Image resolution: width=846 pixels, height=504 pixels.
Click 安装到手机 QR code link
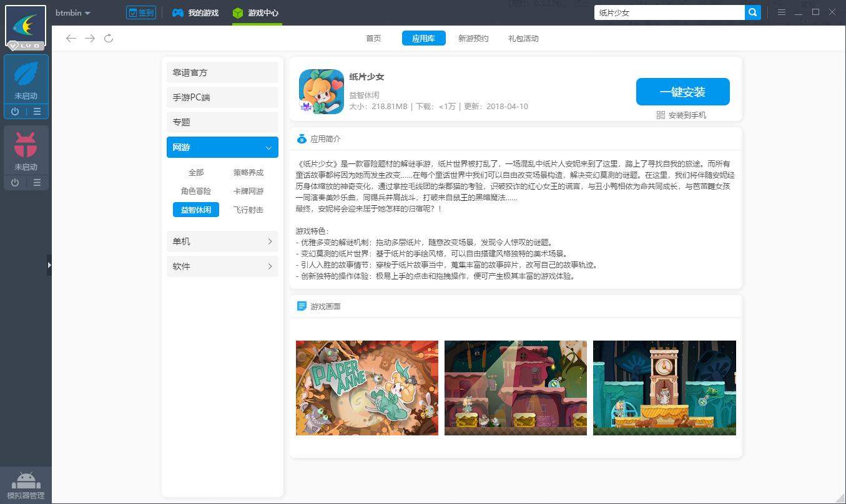(x=681, y=115)
